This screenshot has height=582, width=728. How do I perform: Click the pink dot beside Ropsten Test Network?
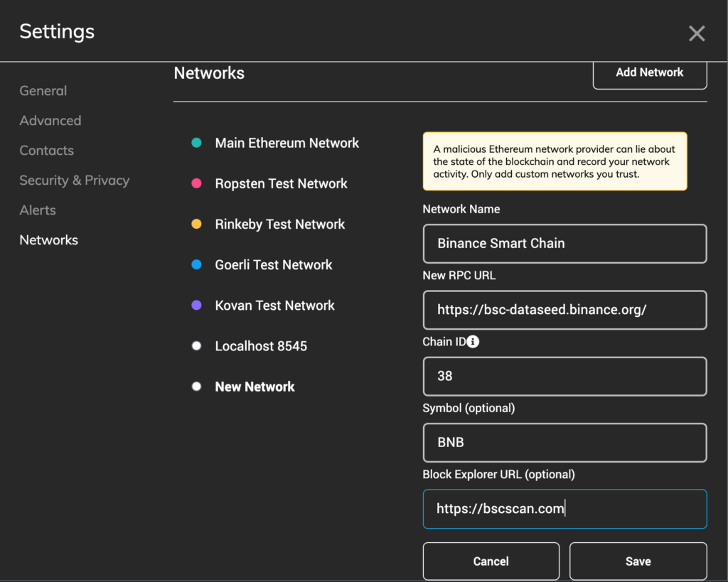click(x=196, y=183)
